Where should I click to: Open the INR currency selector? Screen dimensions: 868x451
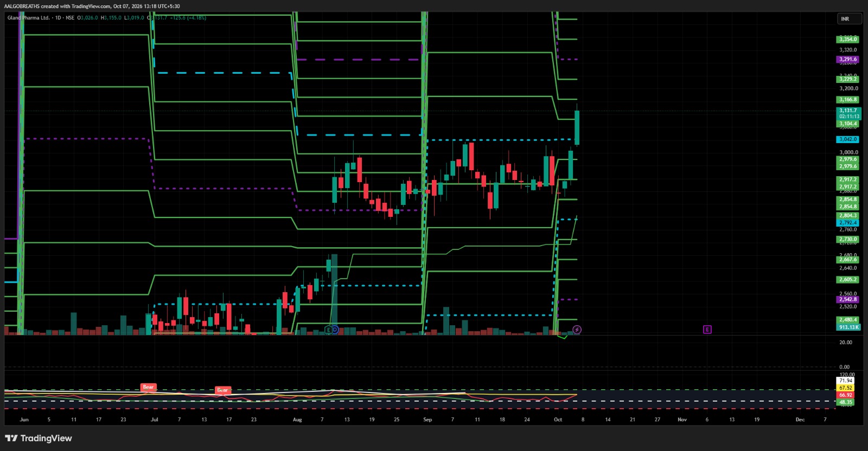849,19
